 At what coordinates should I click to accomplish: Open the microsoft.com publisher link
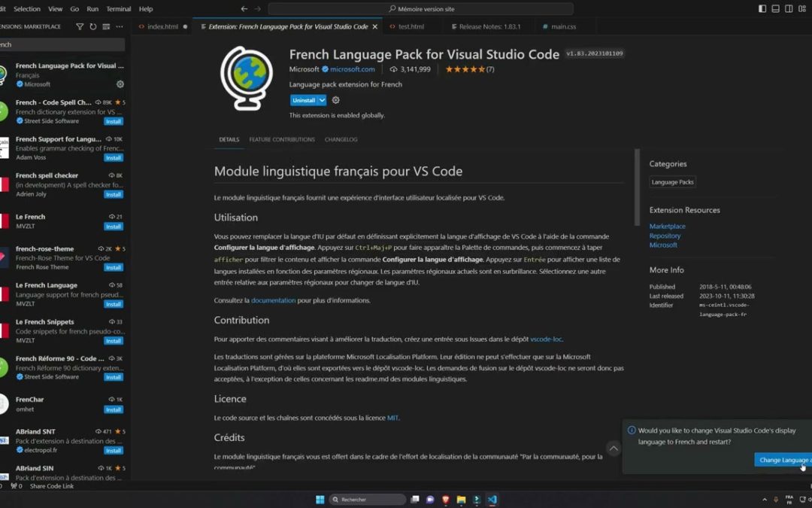[352, 69]
